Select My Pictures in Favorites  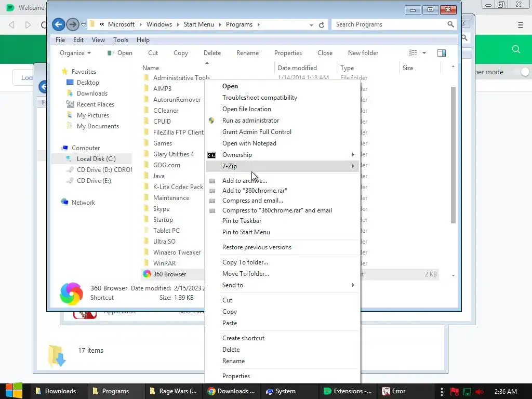point(93,115)
